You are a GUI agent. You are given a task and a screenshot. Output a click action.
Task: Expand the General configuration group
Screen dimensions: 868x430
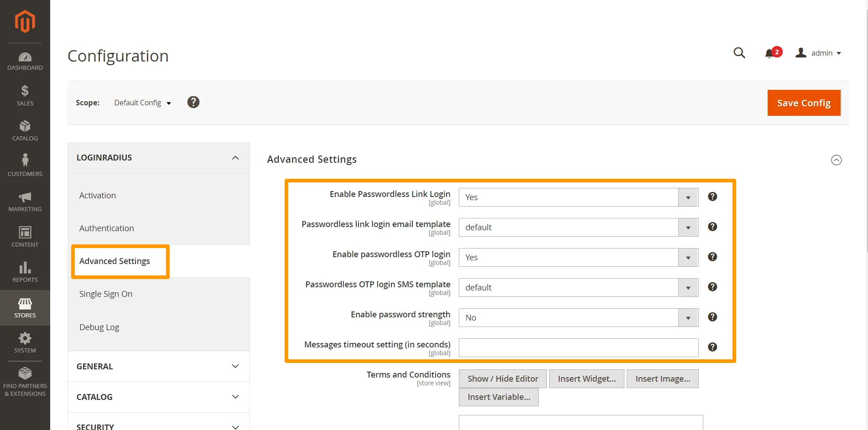tap(158, 367)
